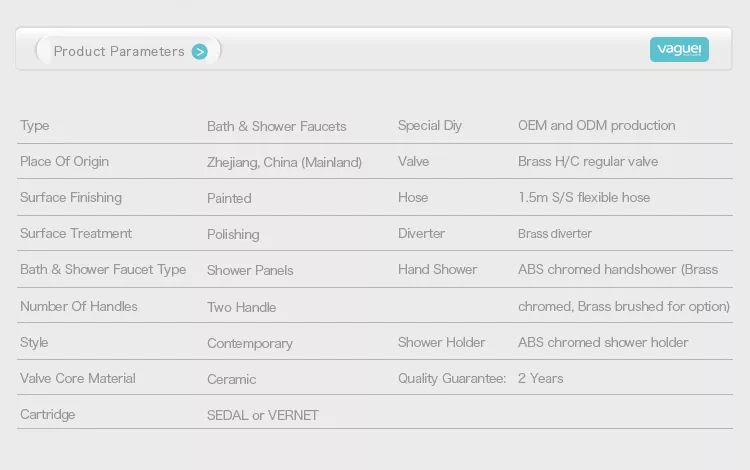The height and width of the screenshot is (470, 750).
Task: Select the Brass diverter value
Action: 555,233
